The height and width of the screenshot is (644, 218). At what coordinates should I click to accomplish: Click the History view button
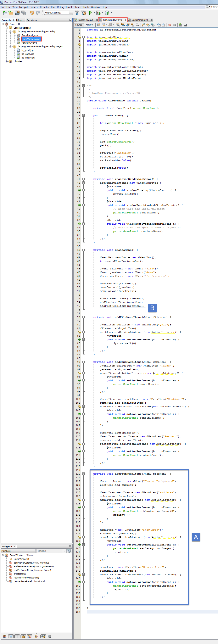(x=89, y=25)
